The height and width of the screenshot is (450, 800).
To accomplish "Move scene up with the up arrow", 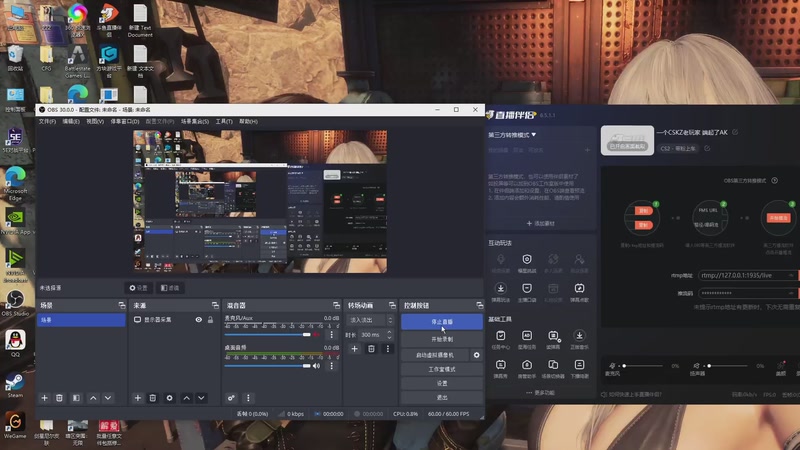I will pos(93,398).
